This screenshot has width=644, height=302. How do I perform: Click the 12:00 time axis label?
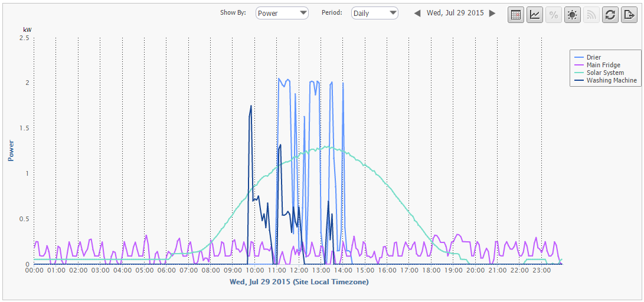[299, 270]
